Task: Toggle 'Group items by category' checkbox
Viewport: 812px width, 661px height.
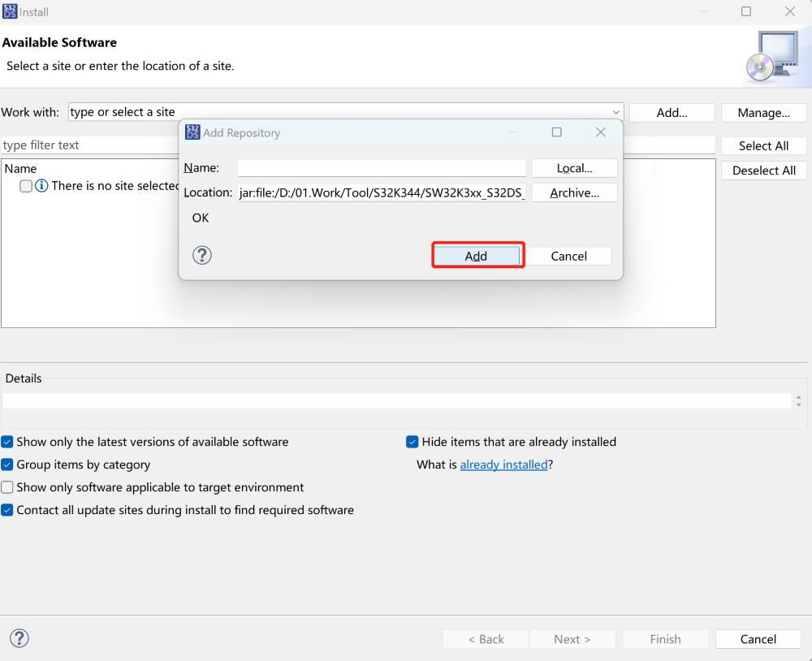Action: [7, 464]
